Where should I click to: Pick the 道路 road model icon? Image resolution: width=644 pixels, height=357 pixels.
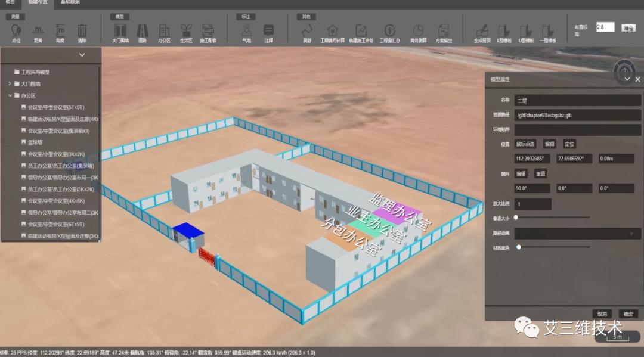tap(143, 30)
